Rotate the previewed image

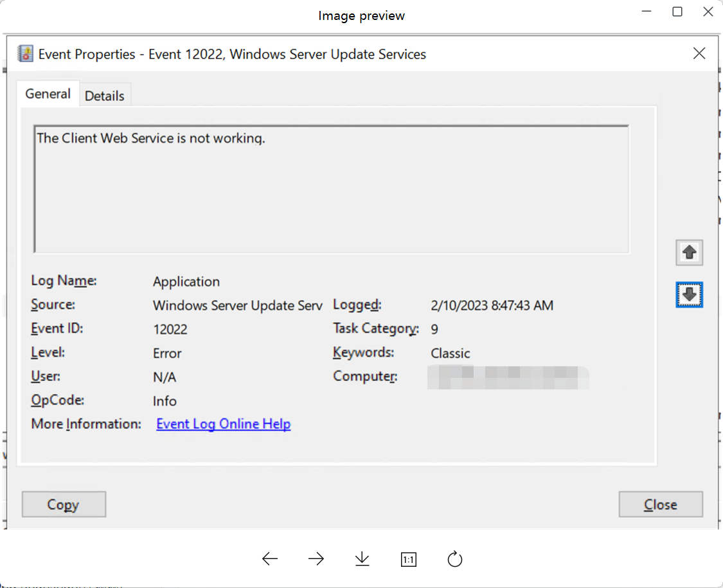tap(454, 559)
